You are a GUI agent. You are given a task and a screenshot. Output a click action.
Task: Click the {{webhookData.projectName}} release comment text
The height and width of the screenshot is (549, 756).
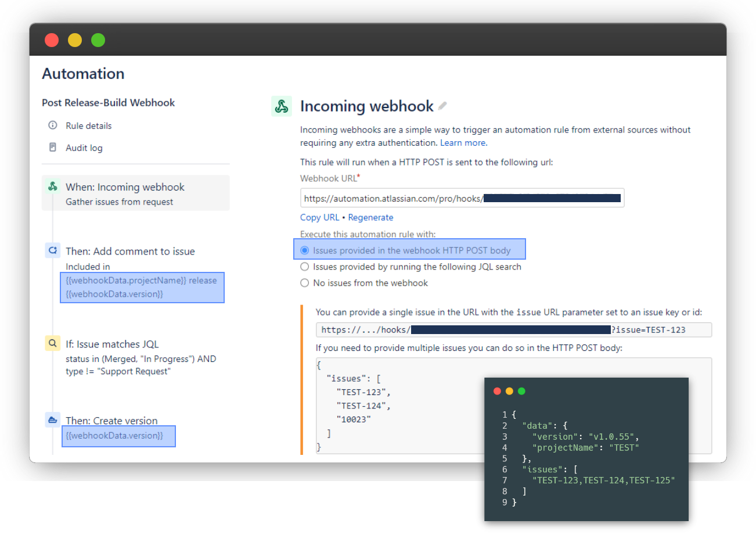coord(141,281)
